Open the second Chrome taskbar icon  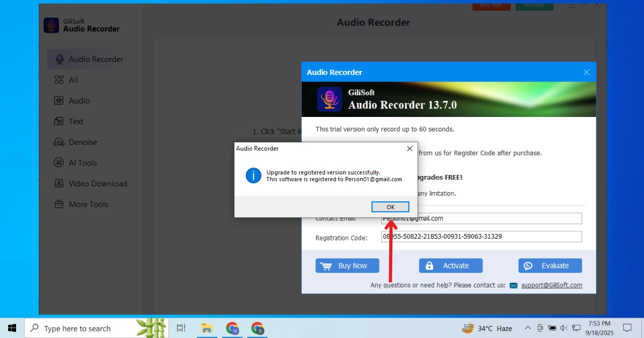pos(258,328)
